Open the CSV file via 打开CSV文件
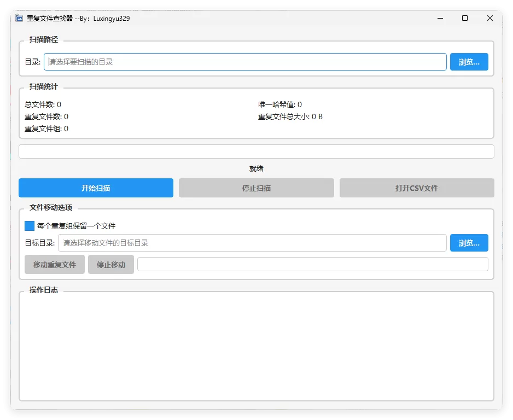Screen dimensions: 513x420 [417, 188]
